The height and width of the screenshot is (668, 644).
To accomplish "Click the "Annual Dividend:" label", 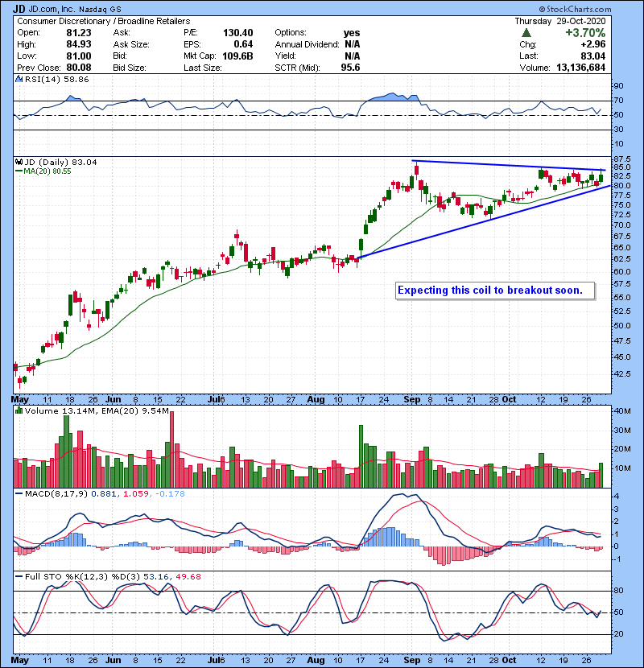I will click(307, 44).
